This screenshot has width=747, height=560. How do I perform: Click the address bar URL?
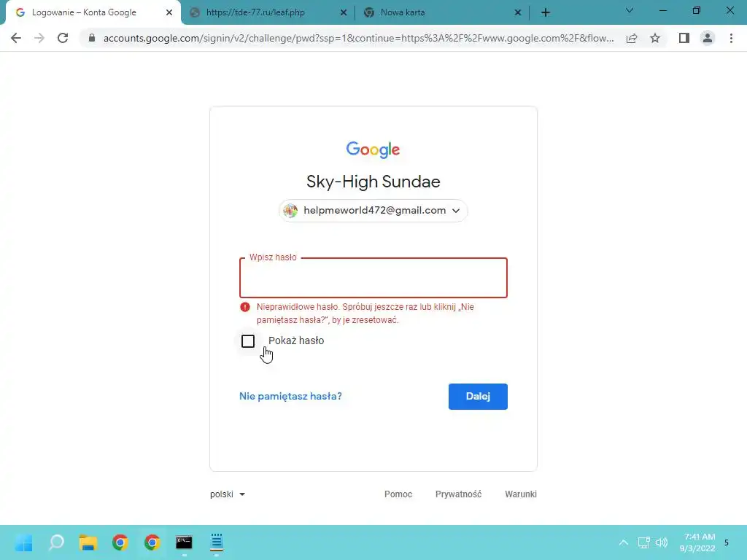358,38
